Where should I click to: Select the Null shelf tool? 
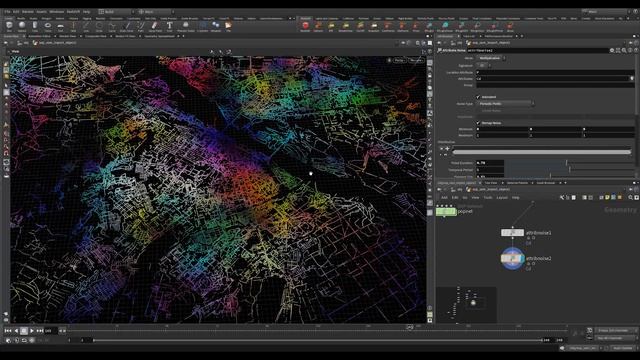point(73,27)
